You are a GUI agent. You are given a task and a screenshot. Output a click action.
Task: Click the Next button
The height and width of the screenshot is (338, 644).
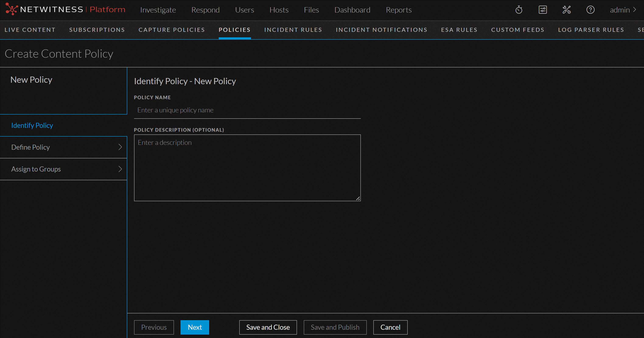coord(195,327)
